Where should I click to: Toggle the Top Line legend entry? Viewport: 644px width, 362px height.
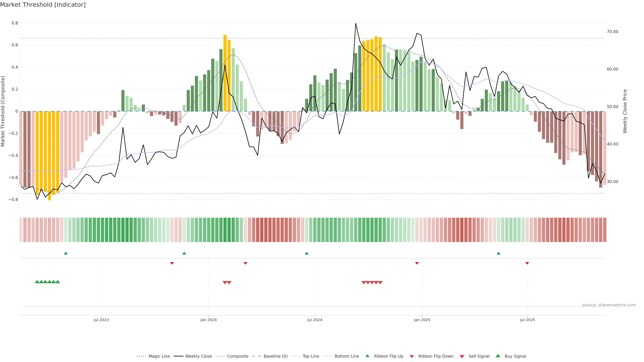point(311,356)
